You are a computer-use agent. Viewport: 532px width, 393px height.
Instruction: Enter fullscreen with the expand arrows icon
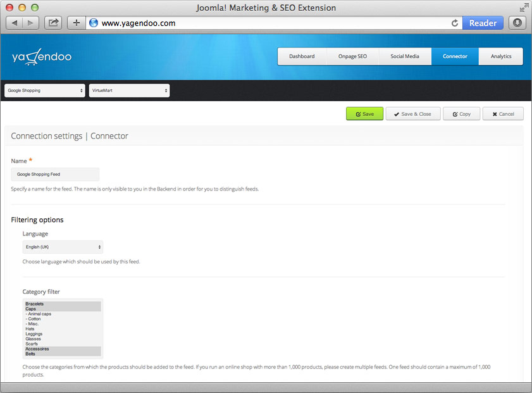(x=524, y=8)
